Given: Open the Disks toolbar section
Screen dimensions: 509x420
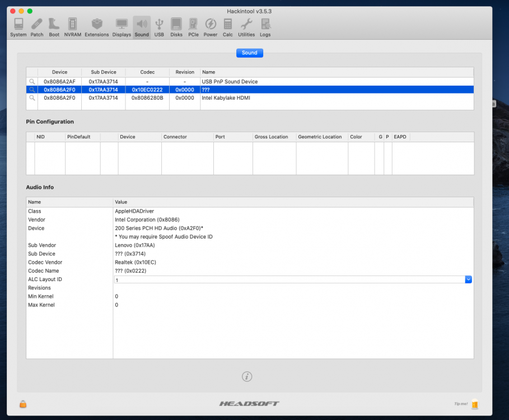Looking at the screenshot, I should (176, 27).
